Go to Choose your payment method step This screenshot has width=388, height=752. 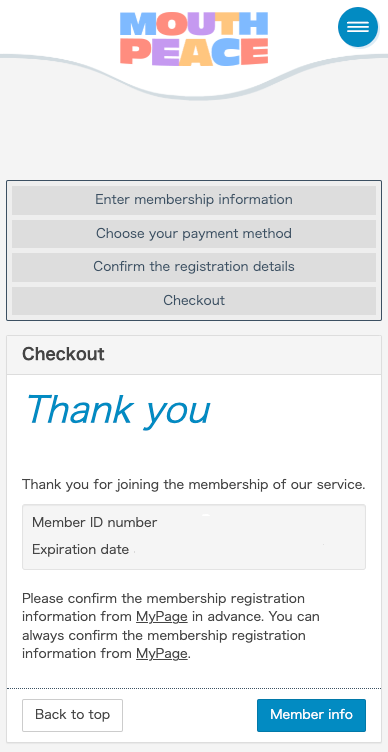(x=194, y=234)
